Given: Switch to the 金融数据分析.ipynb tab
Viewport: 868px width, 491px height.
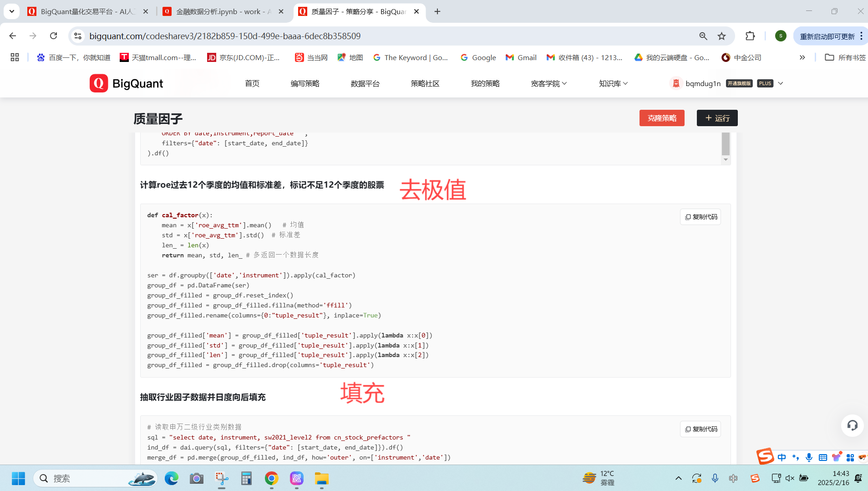Looking at the screenshot, I should pyautogui.click(x=223, y=11).
